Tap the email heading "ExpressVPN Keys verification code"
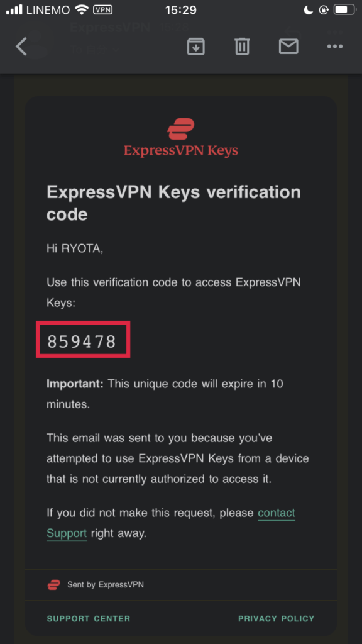The image size is (362, 644). (173, 203)
